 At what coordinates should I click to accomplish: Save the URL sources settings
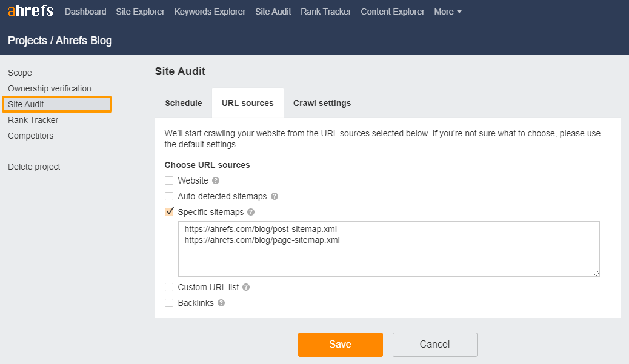pyautogui.click(x=340, y=344)
